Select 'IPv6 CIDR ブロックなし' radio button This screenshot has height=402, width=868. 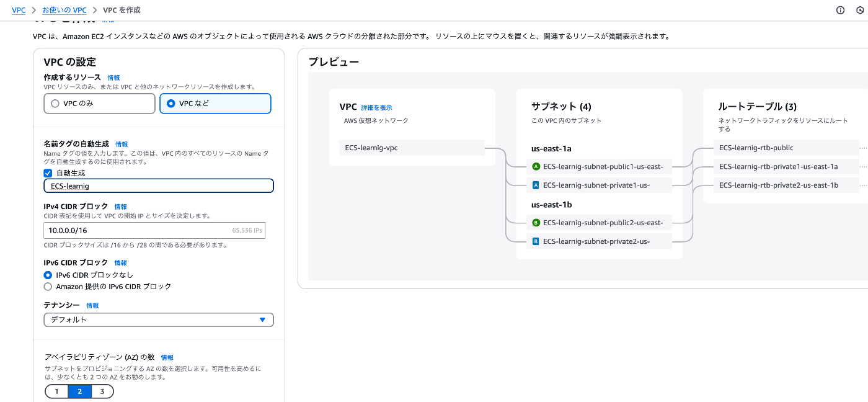coord(48,275)
